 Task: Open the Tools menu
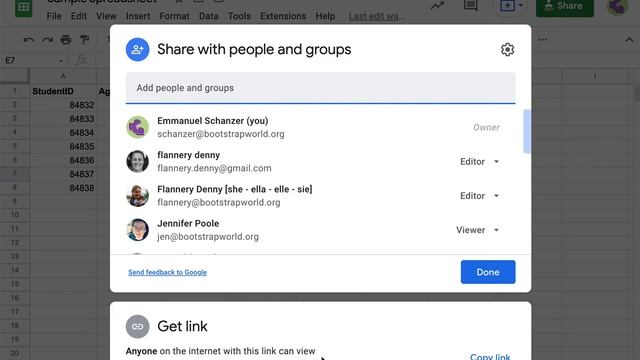pos(239,16)
